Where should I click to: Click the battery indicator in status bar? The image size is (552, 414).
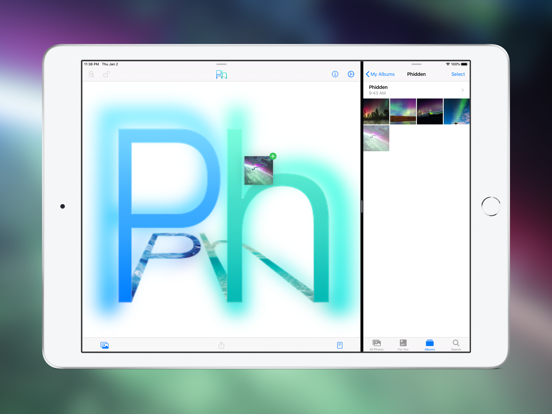click(464, 64)
